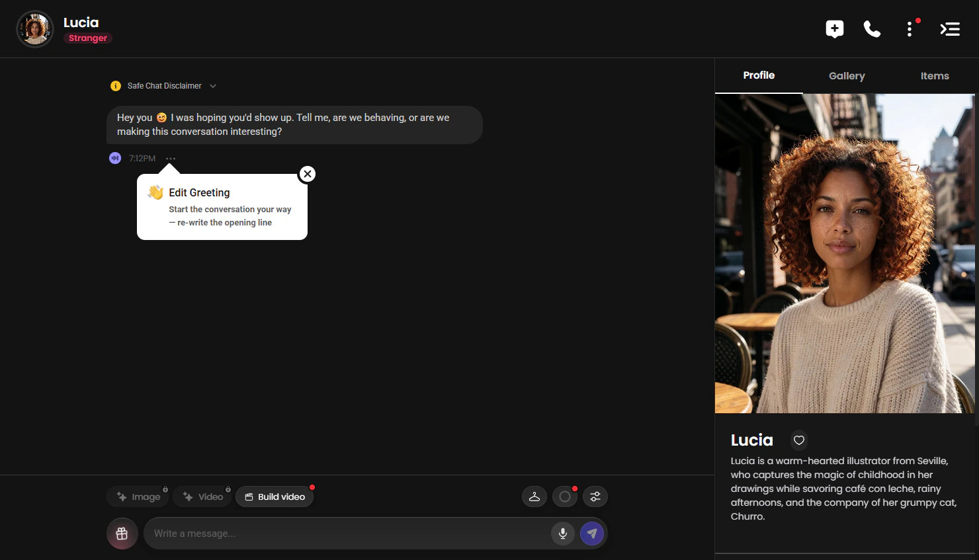Screen dimensions: 979x560
Task: Open the gift button beside message box
Action: [x=122, y=534]
